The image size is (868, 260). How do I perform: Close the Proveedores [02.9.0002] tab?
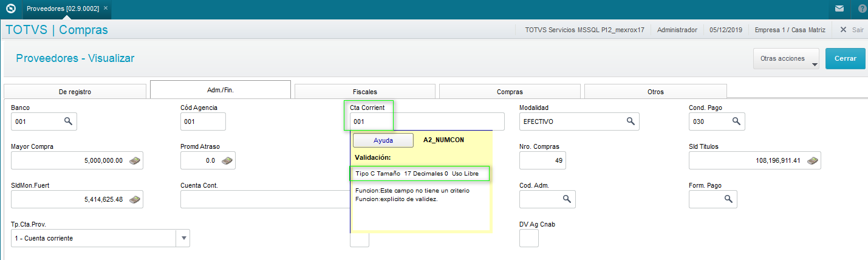(x=106, y=9)
